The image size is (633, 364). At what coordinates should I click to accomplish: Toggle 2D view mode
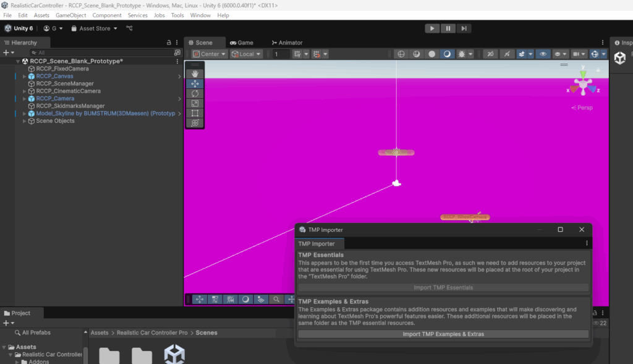coord(490,54)
